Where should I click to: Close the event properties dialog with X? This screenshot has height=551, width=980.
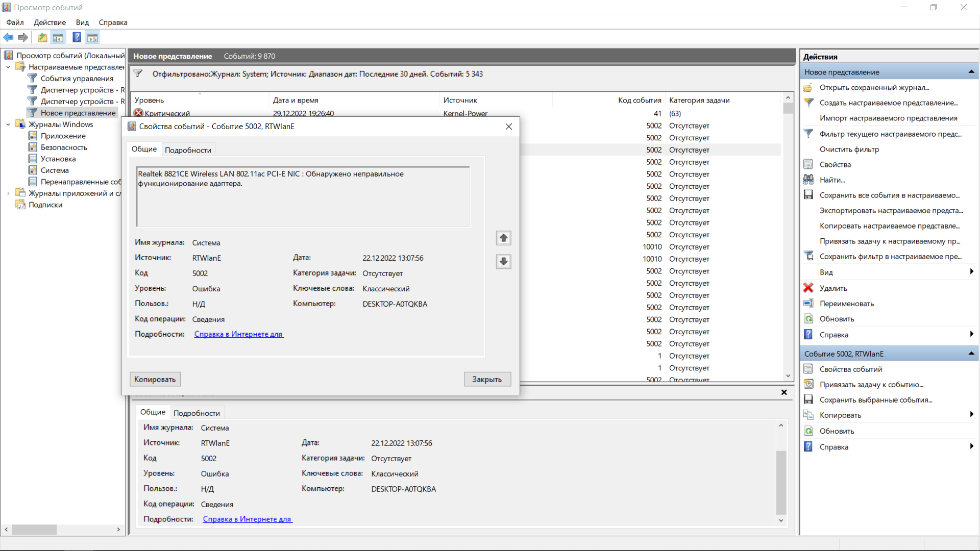(x=508, y=127)
